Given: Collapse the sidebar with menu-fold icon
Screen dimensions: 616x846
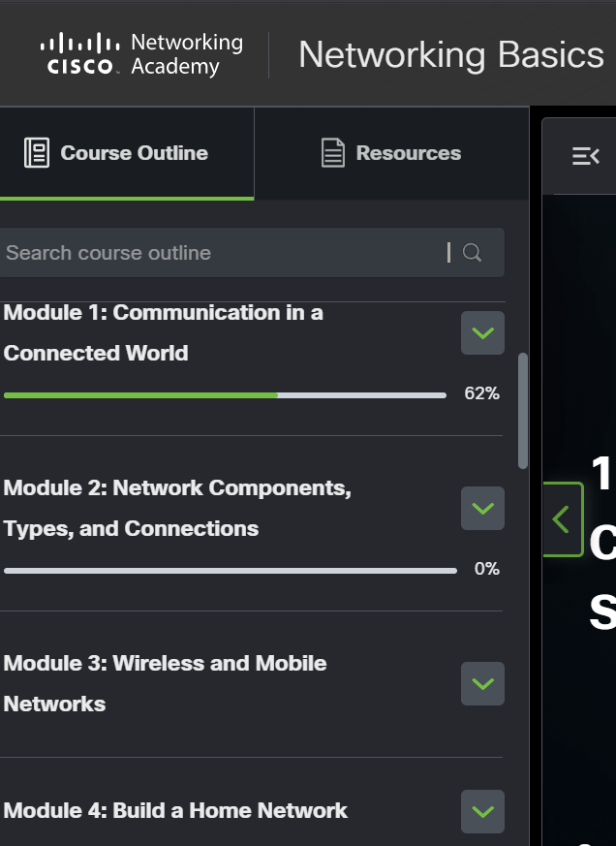Looking at the screenshot, I should (586, 156).
